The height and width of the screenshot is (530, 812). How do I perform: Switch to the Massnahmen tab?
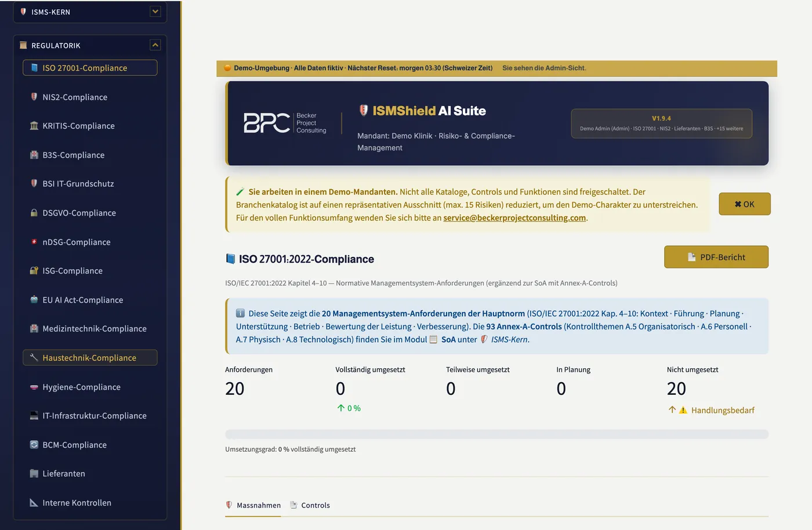pyautogui.click(x=253, y=505)
